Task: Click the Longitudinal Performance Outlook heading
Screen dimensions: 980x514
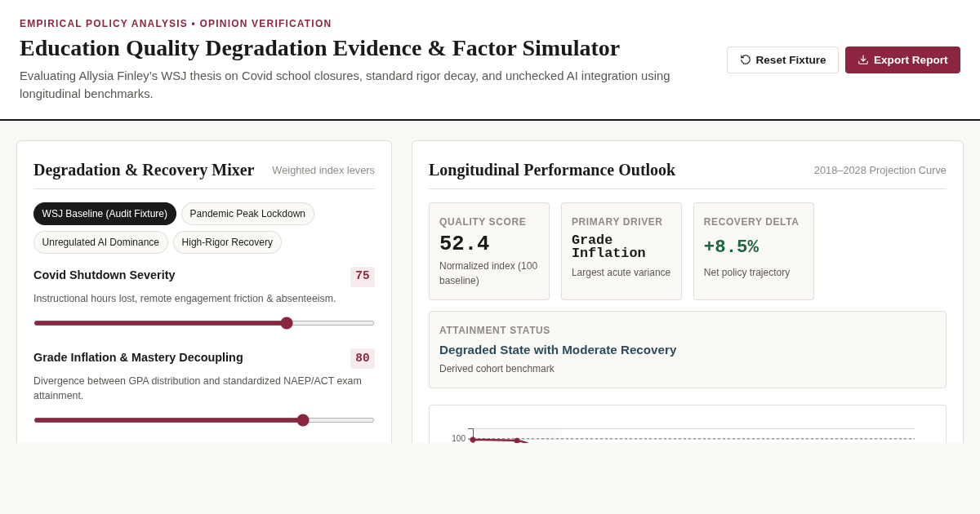Action: coord(552,170)
